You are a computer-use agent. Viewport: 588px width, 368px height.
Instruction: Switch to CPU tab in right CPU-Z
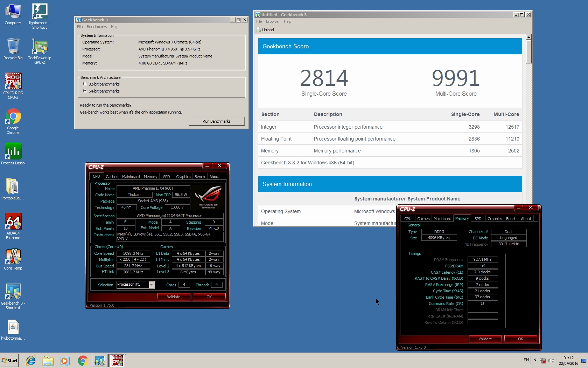[408, 219]
